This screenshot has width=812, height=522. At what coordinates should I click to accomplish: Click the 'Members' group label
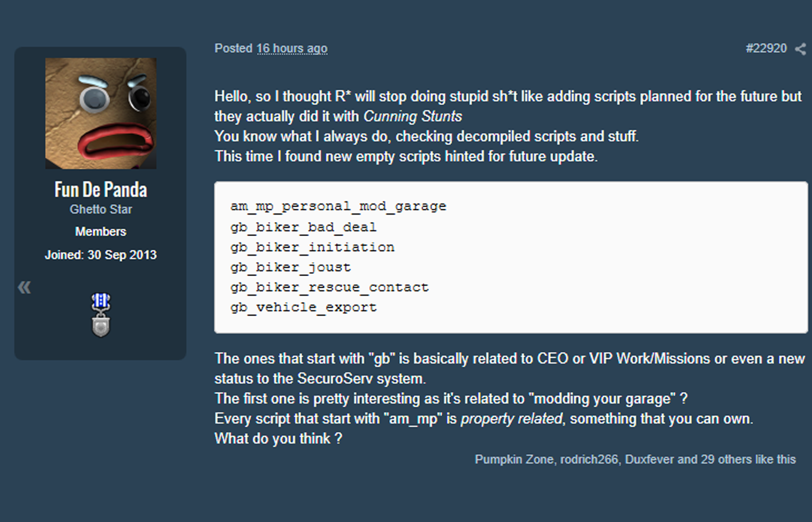tap(101, 231)
